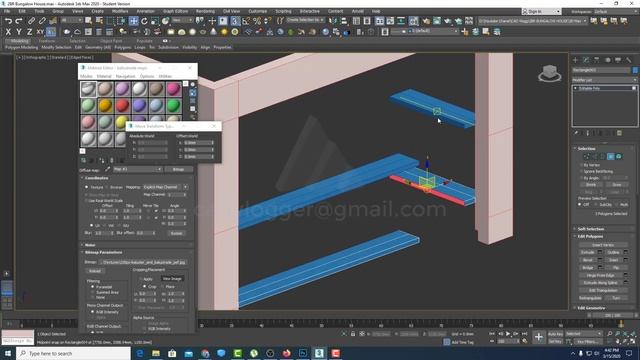This screenshot has width=640, height=360.
Task: Click the Insert Vertex button
Action: pos(603,245)
